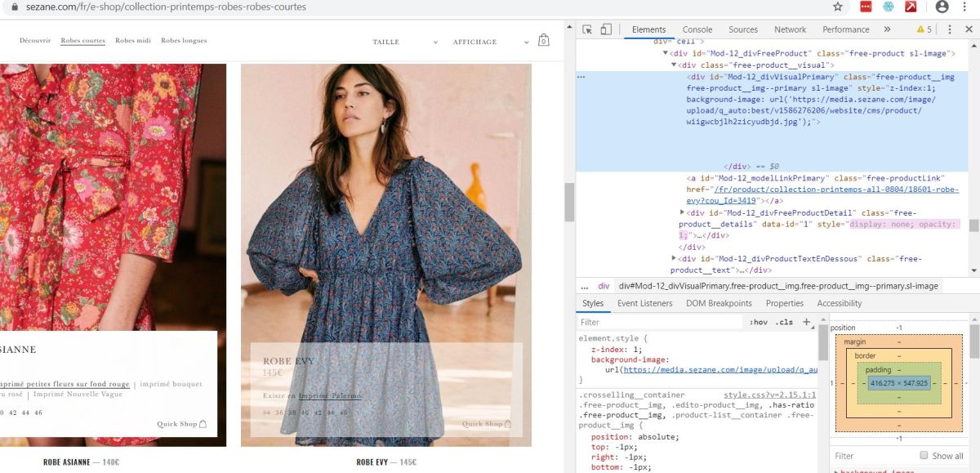
Task: Open the red arrow extension icon
Action: coord(910,7)
